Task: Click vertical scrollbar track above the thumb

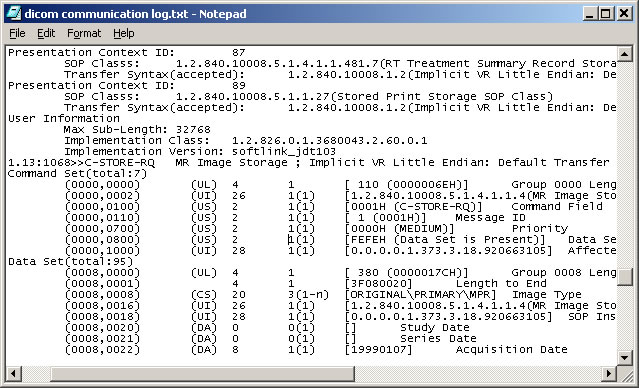Action: [625, 163]
